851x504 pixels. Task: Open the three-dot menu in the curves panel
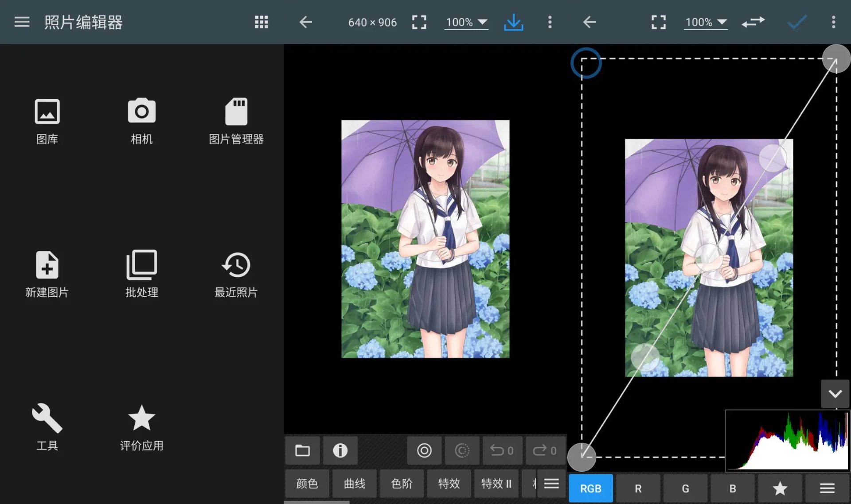(x=833, y=22)
